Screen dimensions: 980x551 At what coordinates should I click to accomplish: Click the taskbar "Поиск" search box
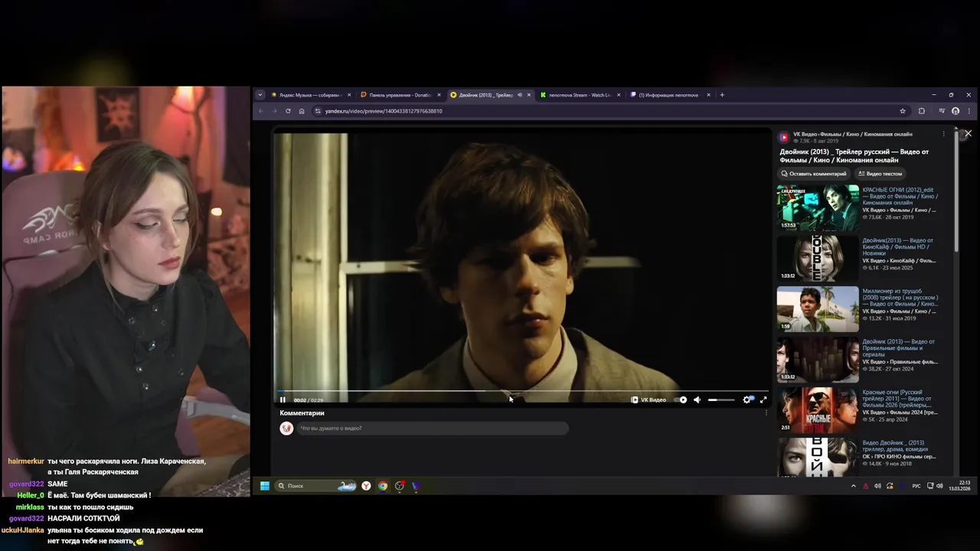(x=315, y=486)
